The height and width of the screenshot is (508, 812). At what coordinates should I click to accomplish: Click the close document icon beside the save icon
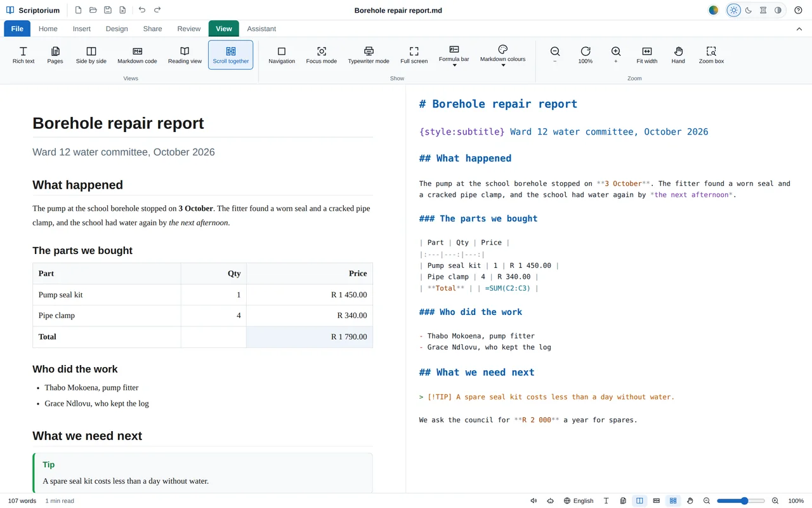click(122, 10)
